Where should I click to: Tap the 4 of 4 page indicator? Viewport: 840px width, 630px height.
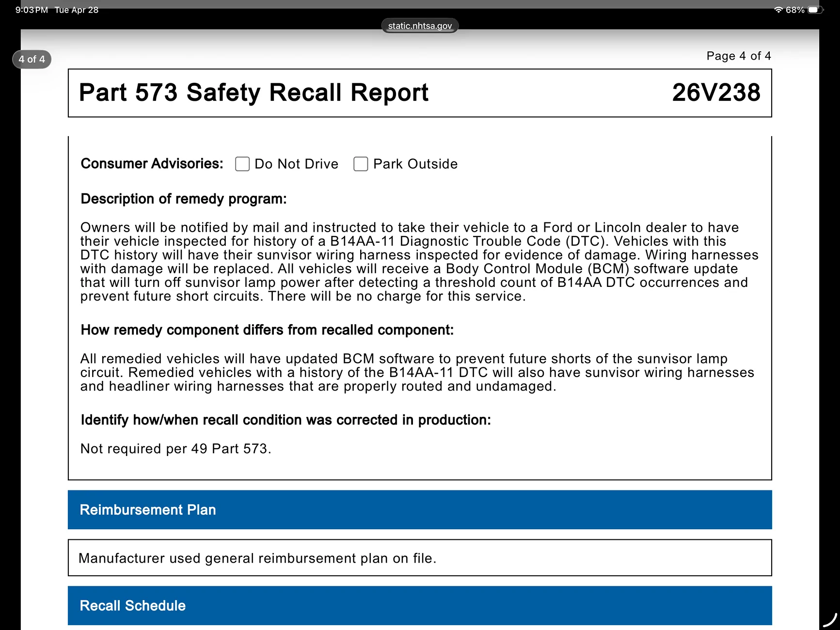coord(32,59)
